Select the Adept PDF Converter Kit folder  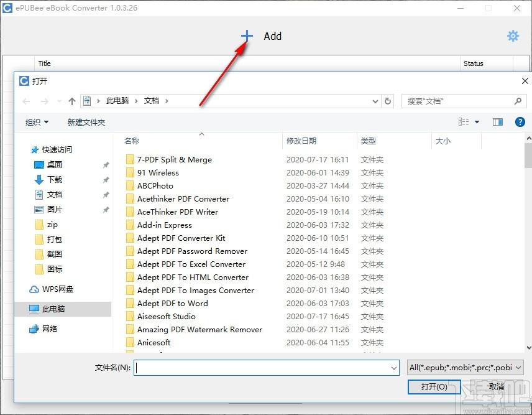coord(181,238)
